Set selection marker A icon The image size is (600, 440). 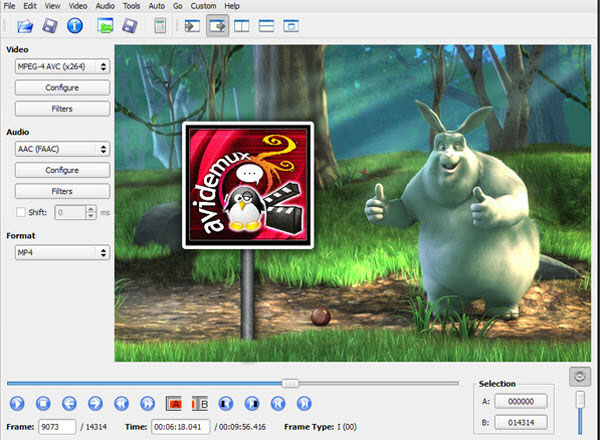174,404
